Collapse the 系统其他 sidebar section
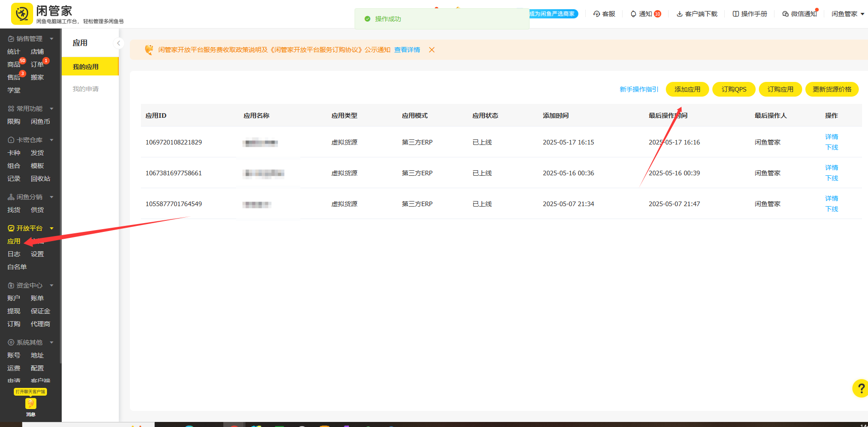The height and width of the screenshot is (427, 868). point(51,342)
